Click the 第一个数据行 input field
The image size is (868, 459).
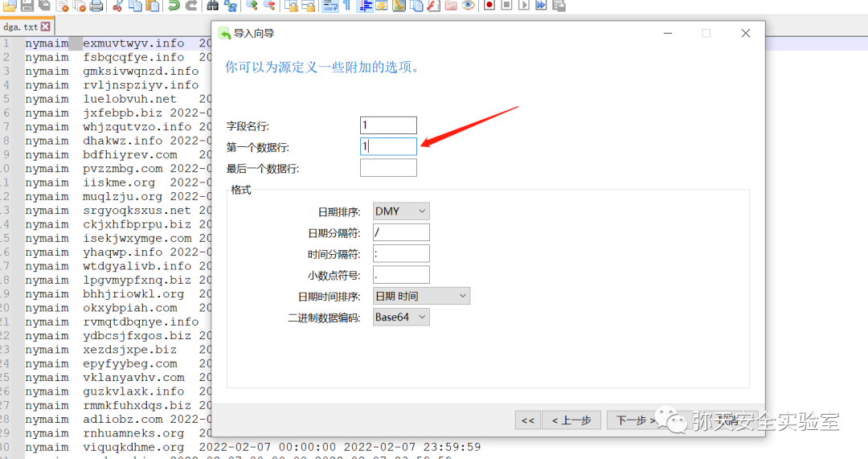(388, 146)
